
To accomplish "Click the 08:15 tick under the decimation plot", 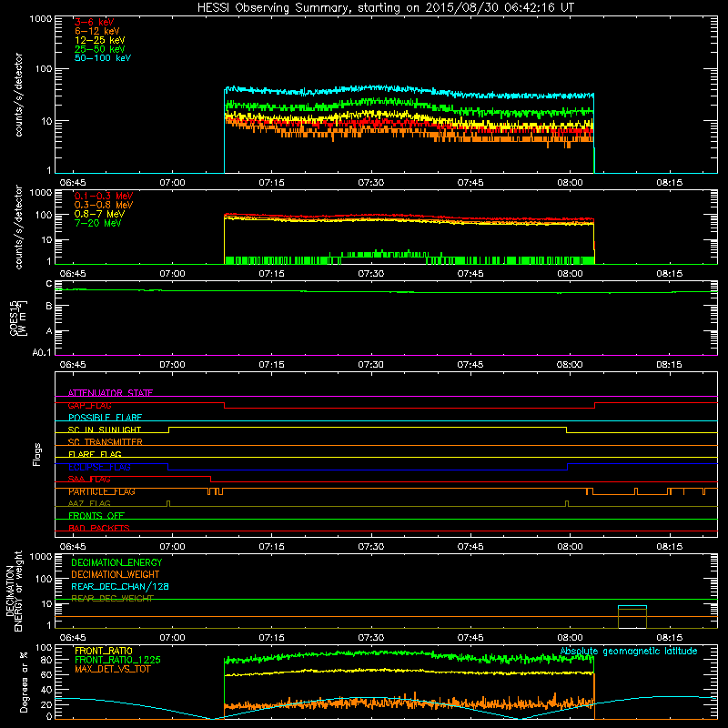I will tap(670, 638).
